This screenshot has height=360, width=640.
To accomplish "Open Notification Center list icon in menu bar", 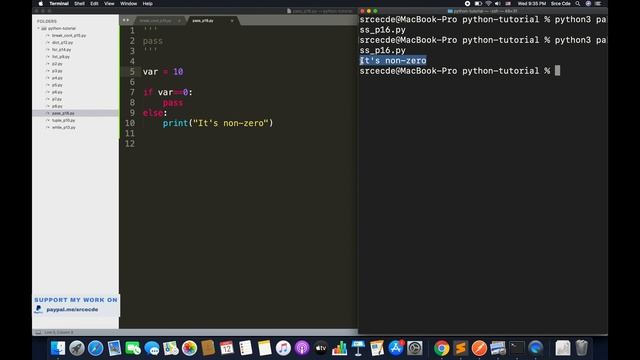I will pos(598,4).
